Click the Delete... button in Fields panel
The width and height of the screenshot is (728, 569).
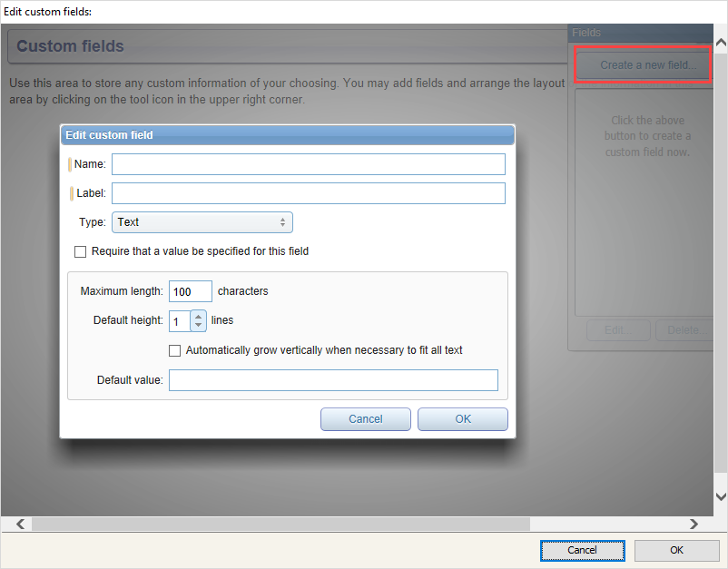(684, 330)
